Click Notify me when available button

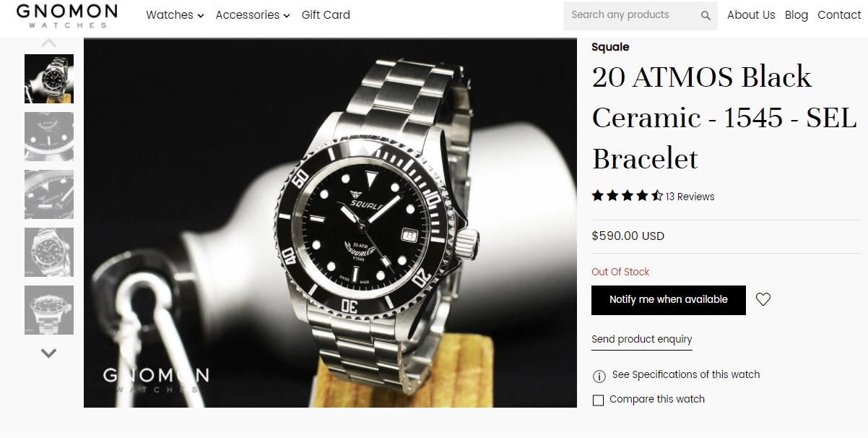coord(669,300)
